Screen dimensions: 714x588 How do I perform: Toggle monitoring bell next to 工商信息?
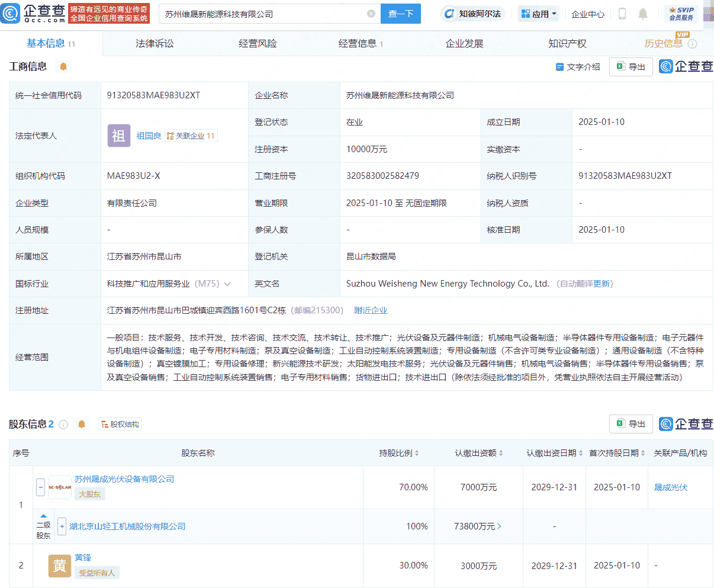(65, 67)
